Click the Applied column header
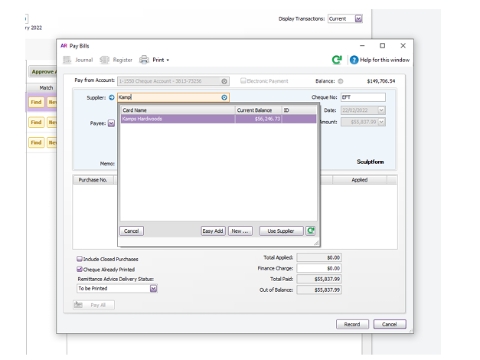 point(359,180)
